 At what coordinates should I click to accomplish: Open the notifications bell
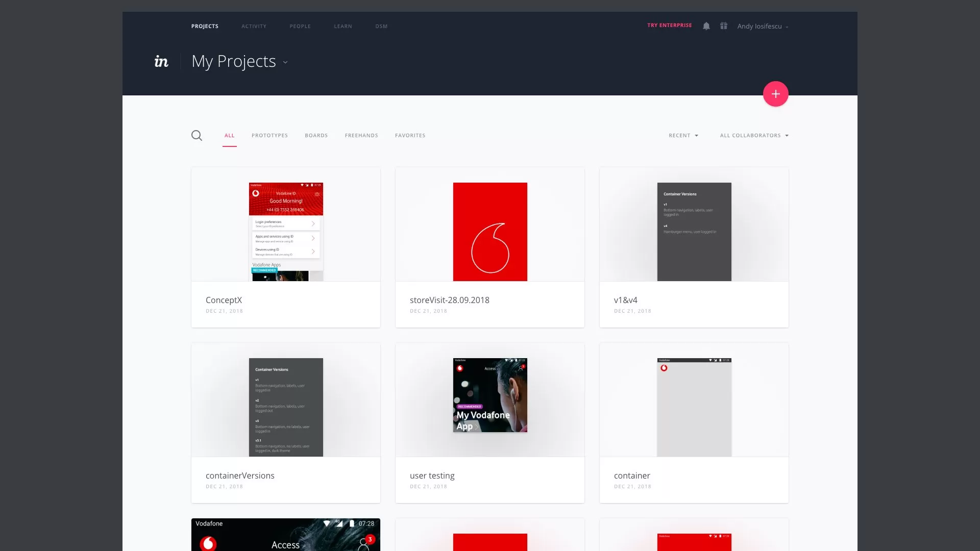tap(706, 26)
